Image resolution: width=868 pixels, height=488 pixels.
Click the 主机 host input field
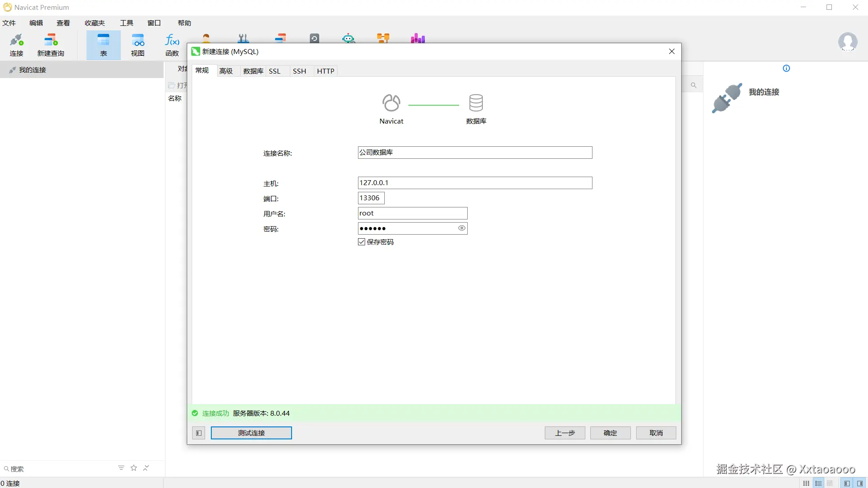click(x=475, y=183)
